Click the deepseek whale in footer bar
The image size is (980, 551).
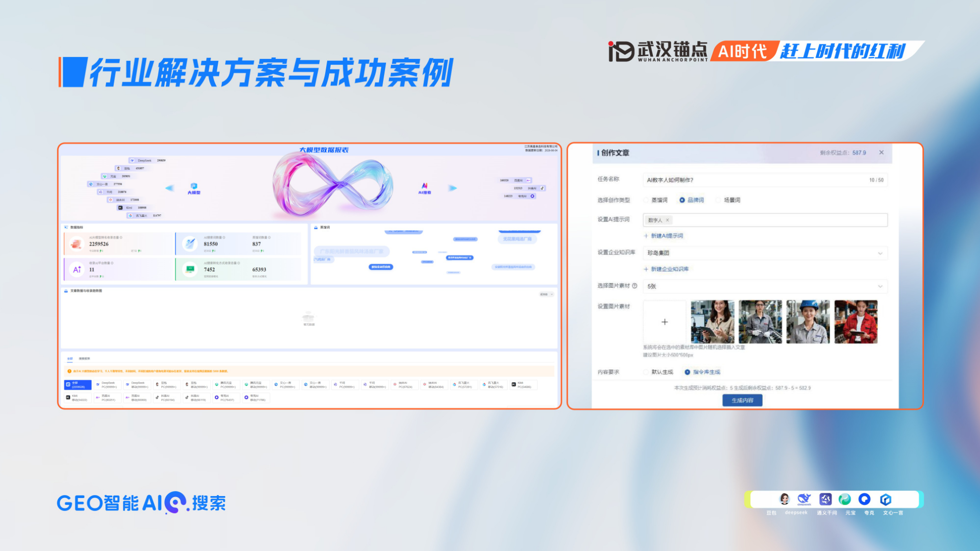point(804,499)
